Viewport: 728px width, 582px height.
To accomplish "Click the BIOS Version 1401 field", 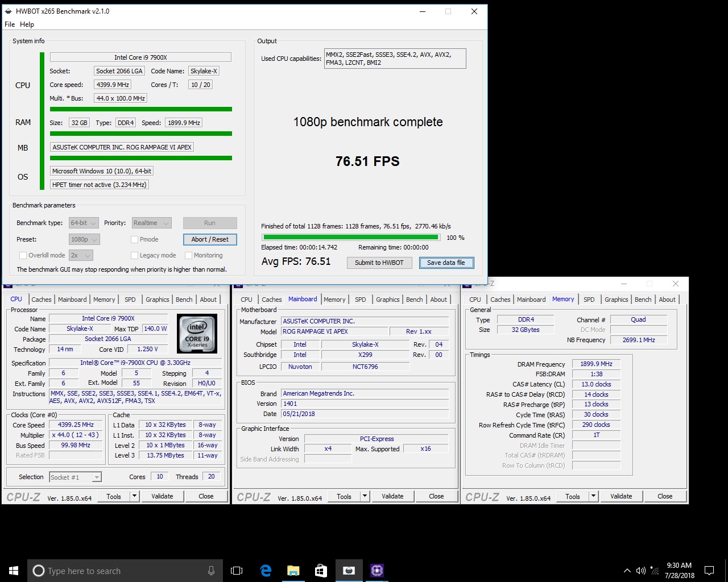I will [365, 404].
